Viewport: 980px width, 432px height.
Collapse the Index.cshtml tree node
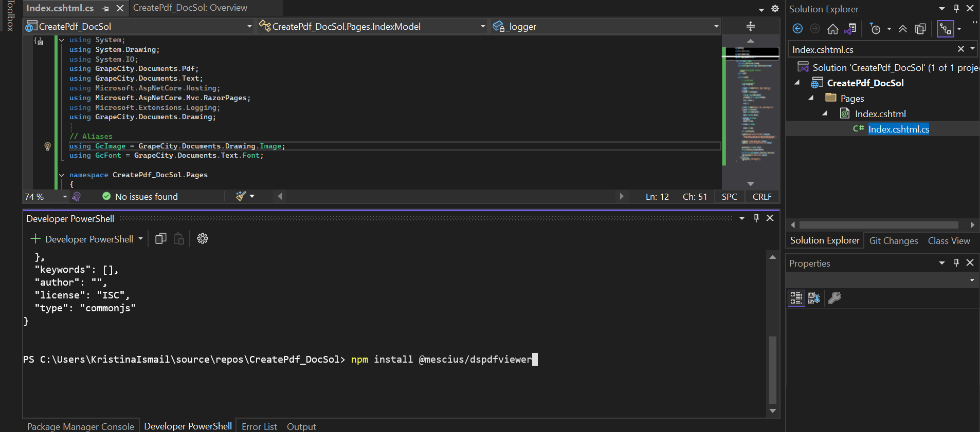pyautogui.click(x=825, y=113)
